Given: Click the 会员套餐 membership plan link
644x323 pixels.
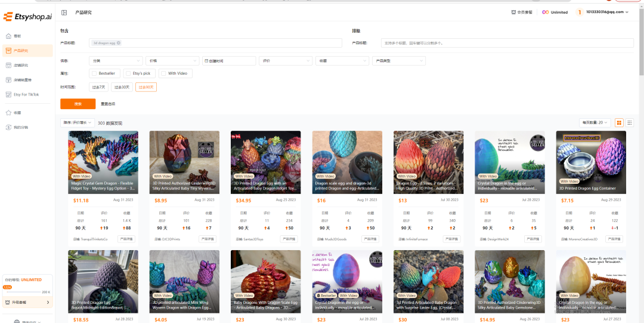Looking at the screenshot, I should (522, 13).
